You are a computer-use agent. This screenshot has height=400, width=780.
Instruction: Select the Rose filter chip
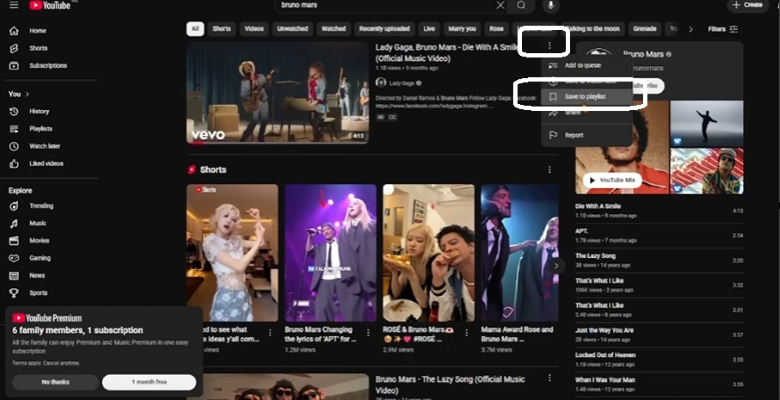496,29
